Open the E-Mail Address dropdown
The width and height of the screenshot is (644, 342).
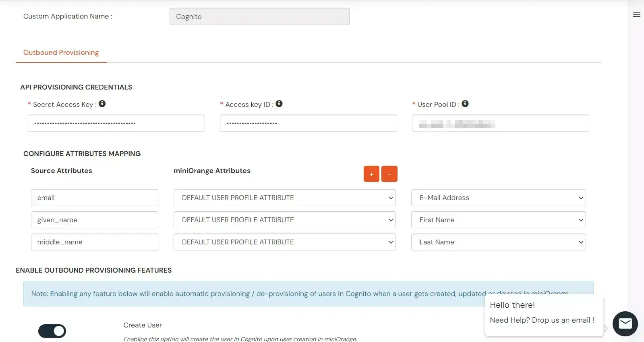pos(498,198)
